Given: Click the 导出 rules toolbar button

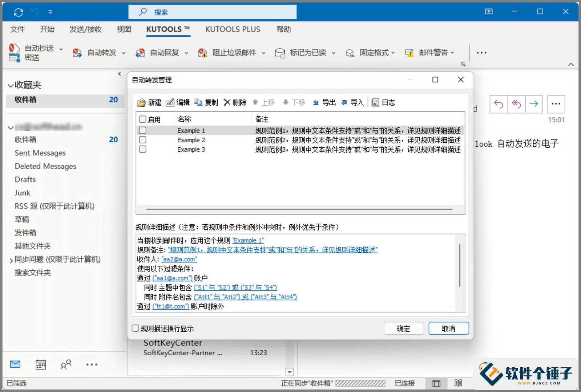Looking at the screenshot, I should 324,102.
